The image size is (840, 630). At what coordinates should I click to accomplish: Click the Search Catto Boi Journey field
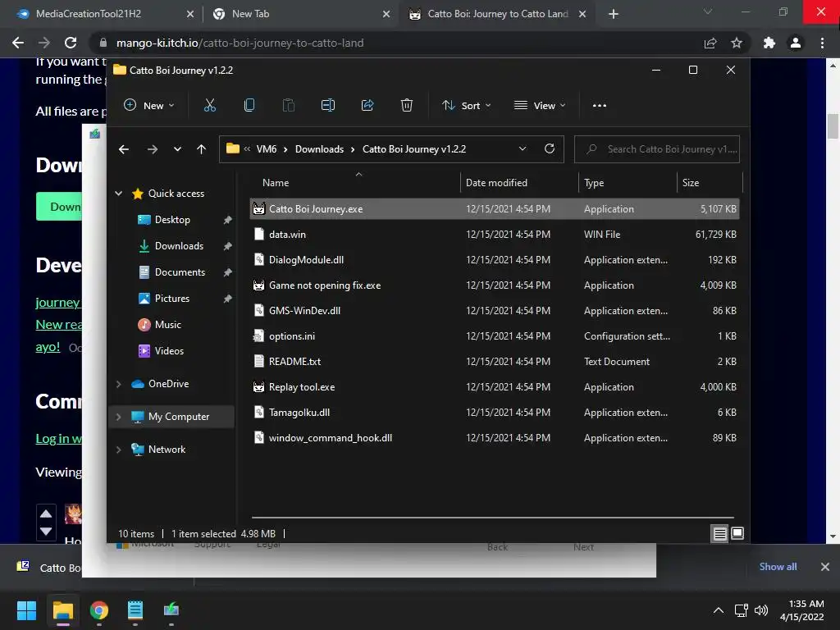pyautogui.click(x=657, y=149)
